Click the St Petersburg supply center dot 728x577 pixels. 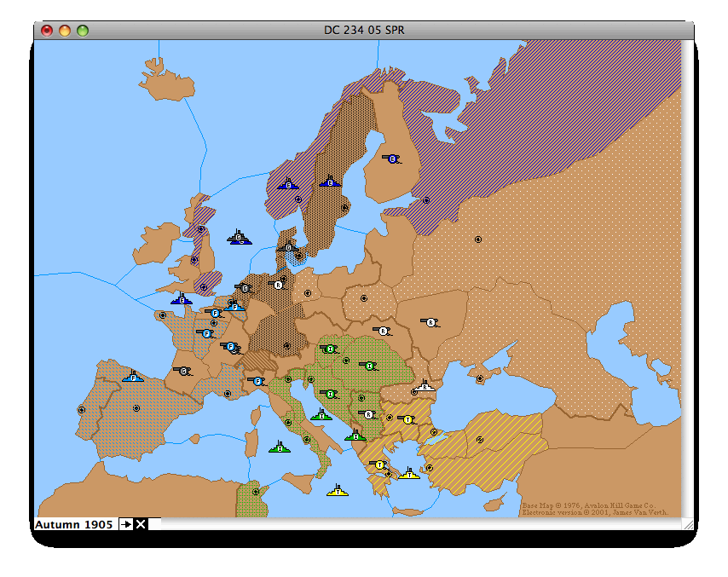pos(425,200)
